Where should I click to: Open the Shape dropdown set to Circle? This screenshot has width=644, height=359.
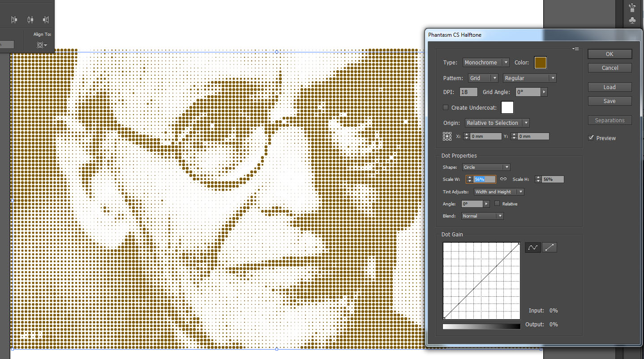click(x=486, y=167)
